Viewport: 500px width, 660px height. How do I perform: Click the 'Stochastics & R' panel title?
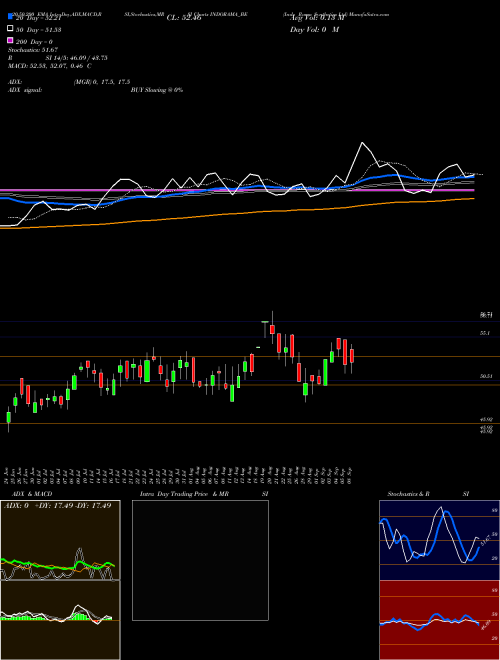409,494
